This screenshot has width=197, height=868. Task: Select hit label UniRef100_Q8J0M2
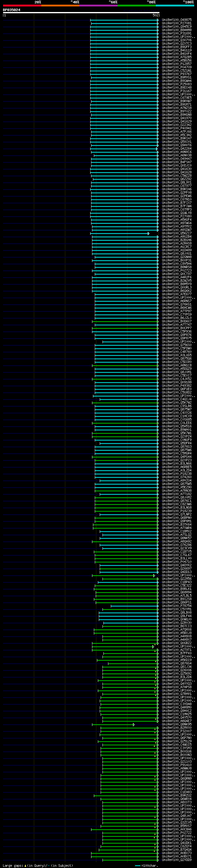point(177,497)
